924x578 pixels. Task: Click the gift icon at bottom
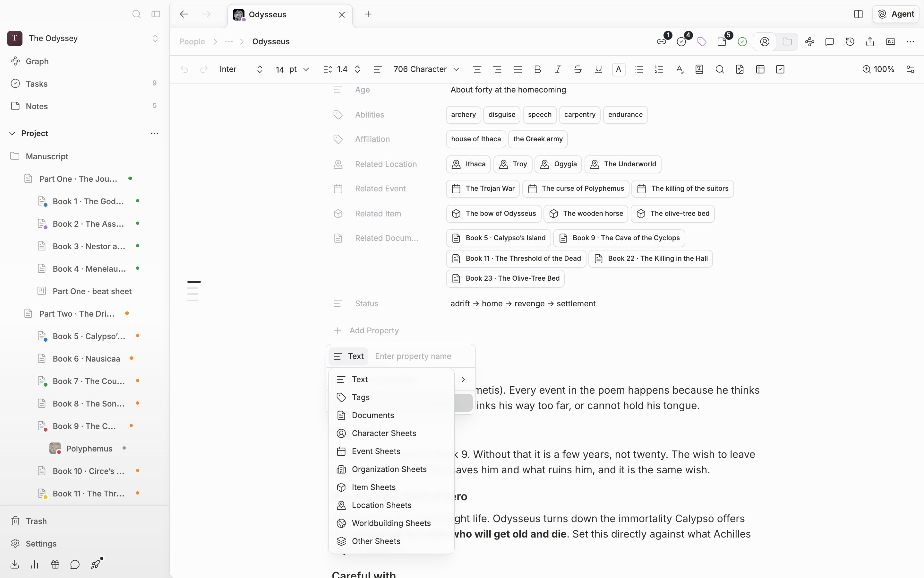coord(55,565)
